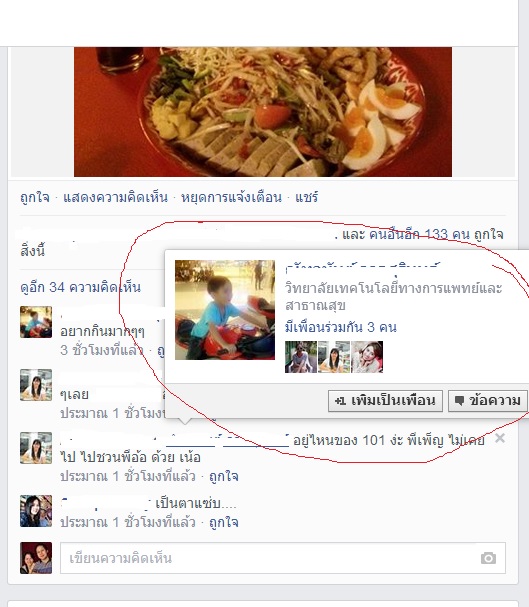Click ข้อความ message button
529x607 pixels.
coord(488,400)
